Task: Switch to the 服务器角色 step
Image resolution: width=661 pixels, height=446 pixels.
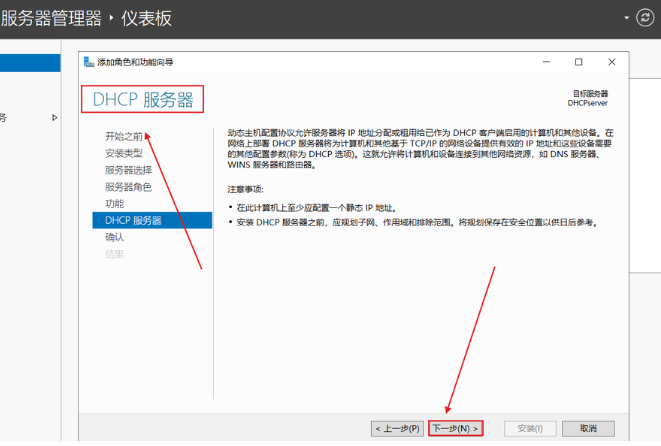Action: [129, 187]
